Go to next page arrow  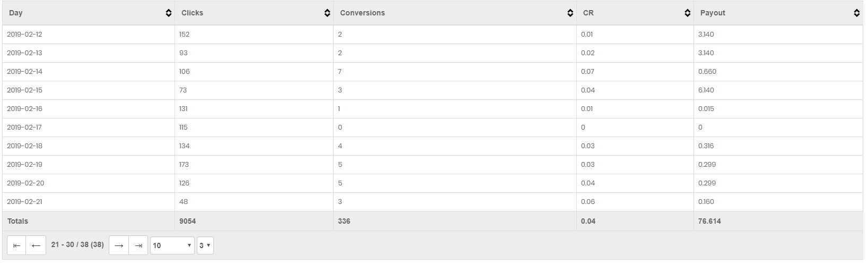point(119,245)
